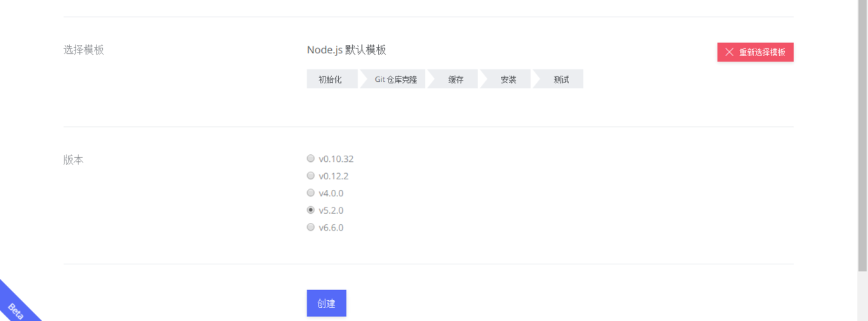The width and height of the screenshot is (868, 321).
Task: Click the 创建 button
Action: (326, 303)
